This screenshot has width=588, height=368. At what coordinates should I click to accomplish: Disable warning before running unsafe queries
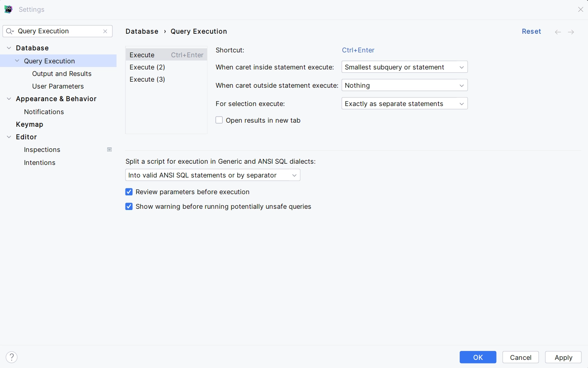click(129, 206)
